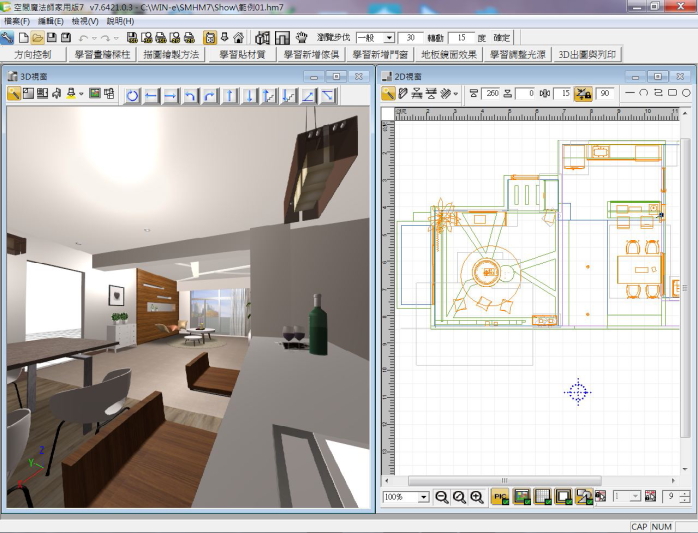Image resolution: width=698 pixels, height=533 pixels.
Task: Open the 編輯(E) menu
Action: [x=51, y=21]
